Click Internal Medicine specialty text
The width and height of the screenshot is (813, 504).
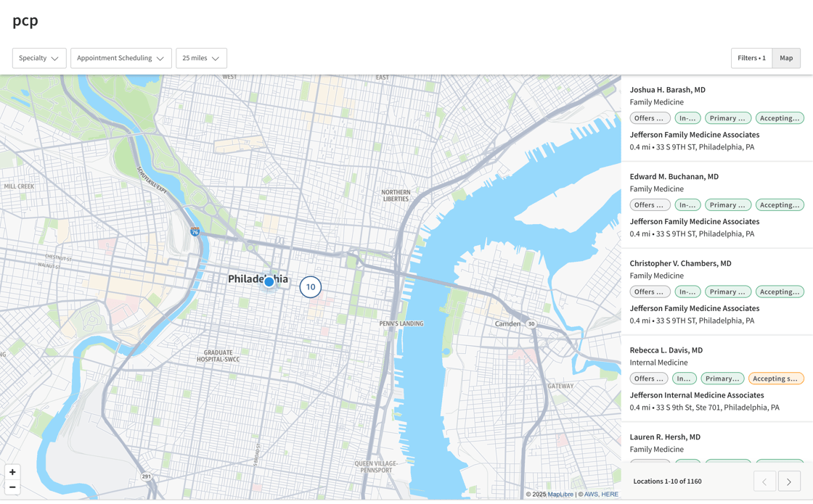(658, 363)
